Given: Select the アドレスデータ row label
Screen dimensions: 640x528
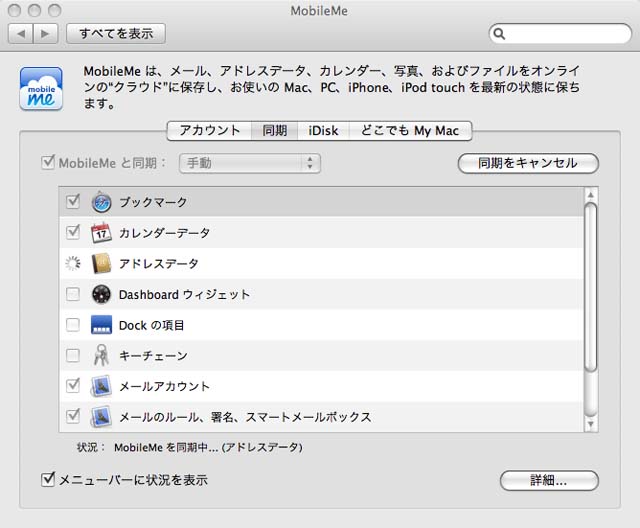Looking at the screenshot, I should click(x=159, y=264).
